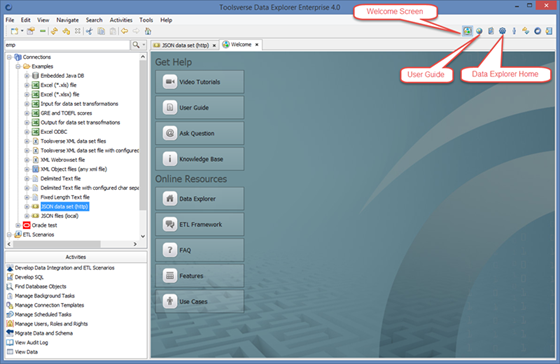Click the green minus remove toolbar icon
The width and height of the screenshot is (560, 364).
pos(42,31)
